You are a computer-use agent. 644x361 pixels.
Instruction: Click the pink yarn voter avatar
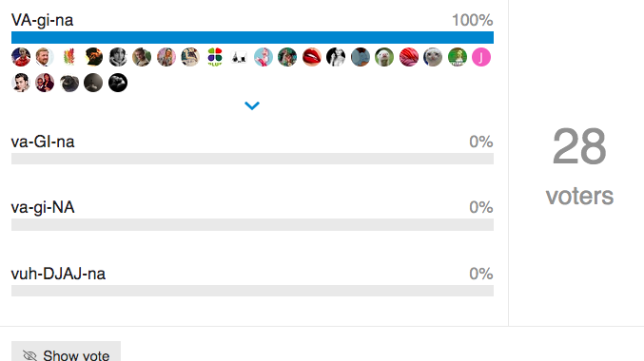pos(409,57)
